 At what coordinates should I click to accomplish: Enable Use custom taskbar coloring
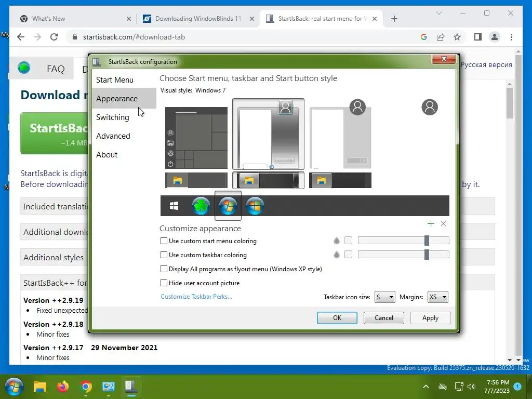tap(164, 255)
